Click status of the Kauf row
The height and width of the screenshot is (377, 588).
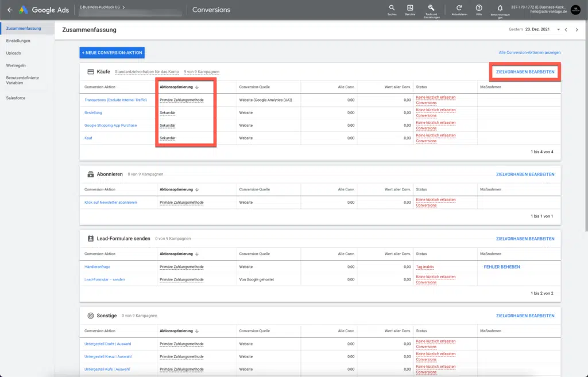coord(436,138)
